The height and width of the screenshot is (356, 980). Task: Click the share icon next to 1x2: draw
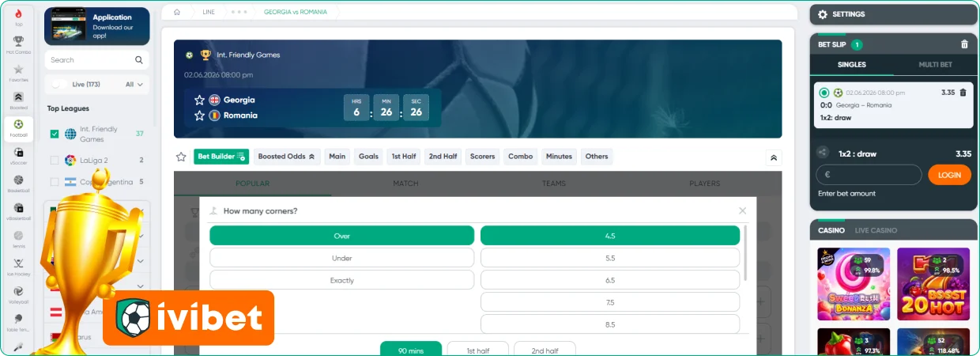[823, 152]
